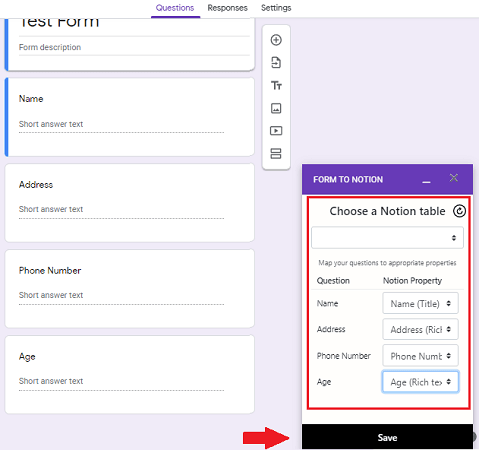Click short answer text under Age

(51, 381)
